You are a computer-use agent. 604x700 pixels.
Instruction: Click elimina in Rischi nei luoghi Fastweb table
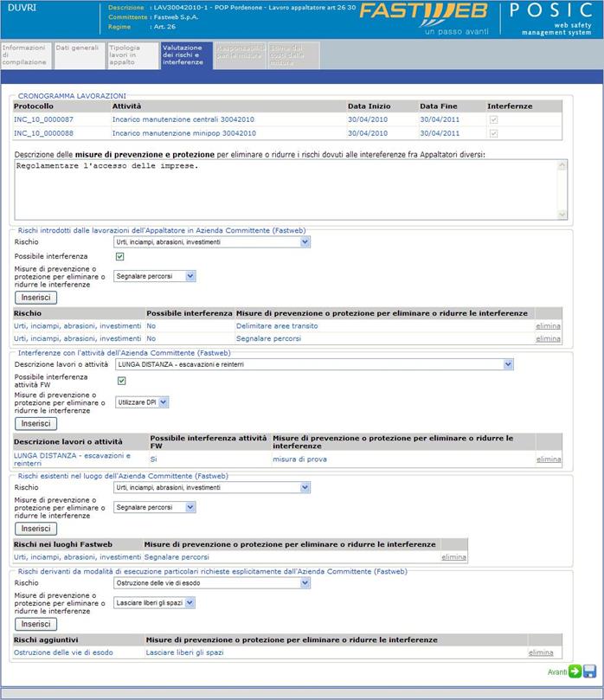(x=454, y=557)
